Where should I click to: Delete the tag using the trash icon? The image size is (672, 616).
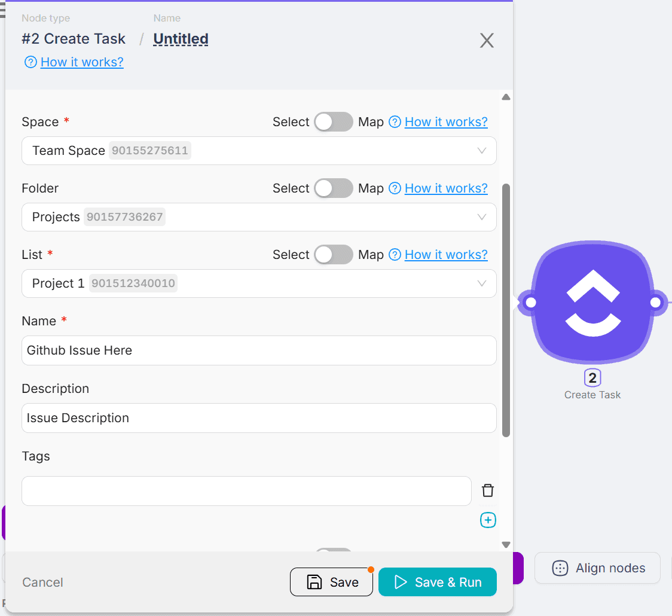point(488,491)
